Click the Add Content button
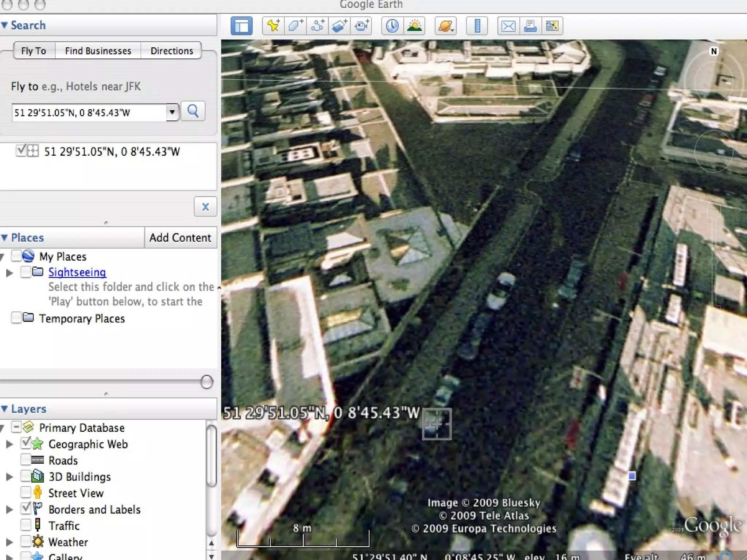This screenshot has width=747, height=560. pos(180,238)
